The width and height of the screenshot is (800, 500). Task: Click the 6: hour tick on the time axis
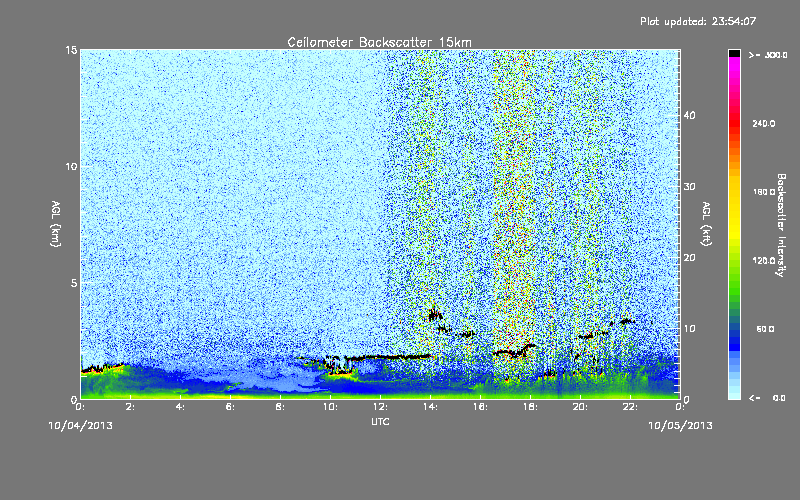coord(231,407)
